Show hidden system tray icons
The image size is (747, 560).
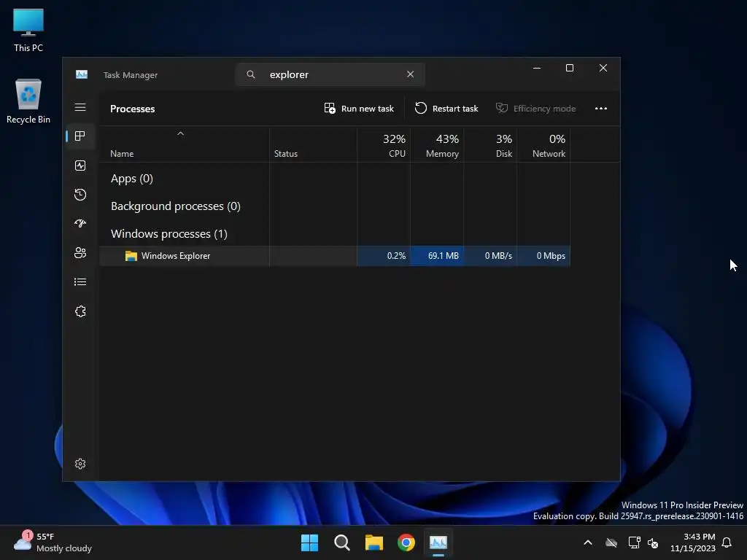click(588, 542)
